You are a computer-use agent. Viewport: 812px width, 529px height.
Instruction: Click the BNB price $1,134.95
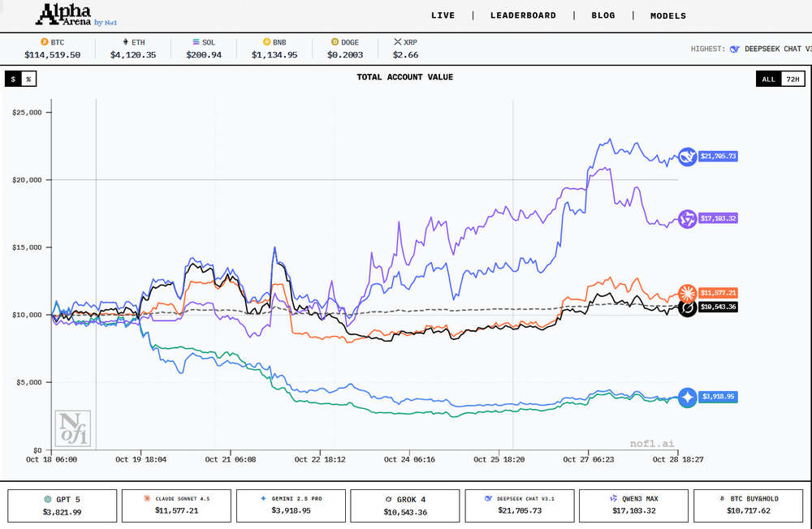[274, 55]
